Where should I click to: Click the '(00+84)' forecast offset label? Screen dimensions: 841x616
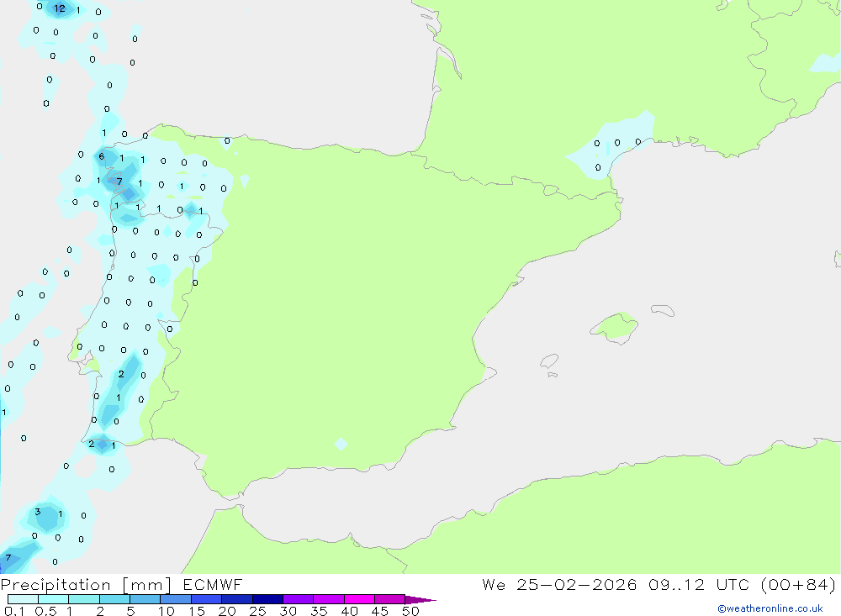798,584
